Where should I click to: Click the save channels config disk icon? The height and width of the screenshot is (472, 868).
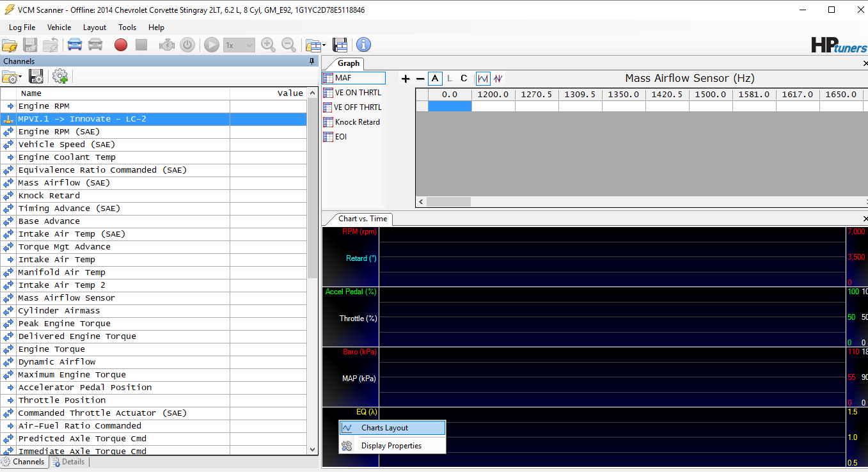point(36,77)
